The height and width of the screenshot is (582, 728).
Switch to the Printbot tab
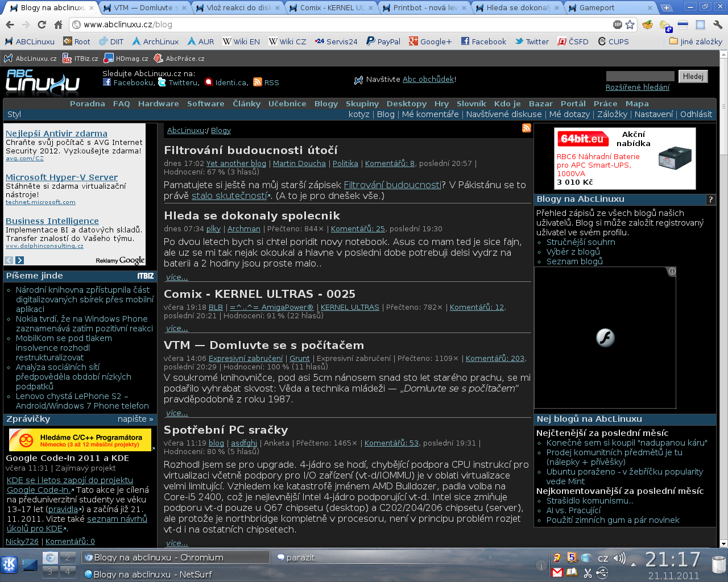[423, 8]
